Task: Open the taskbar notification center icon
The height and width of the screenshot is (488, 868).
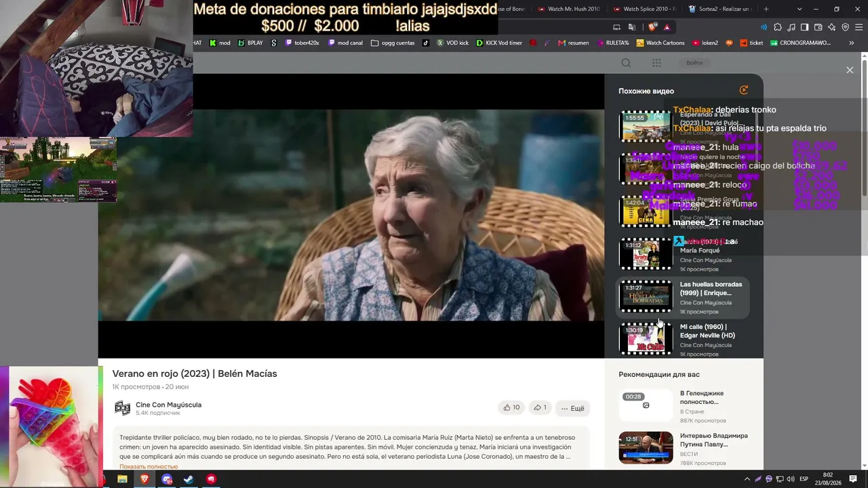Action: [853, 479]
